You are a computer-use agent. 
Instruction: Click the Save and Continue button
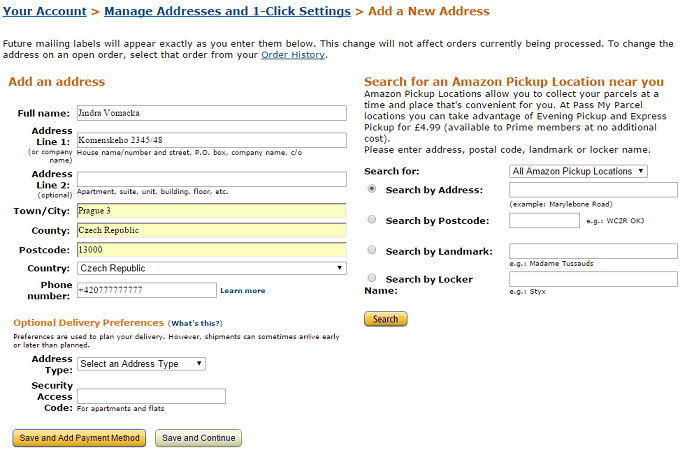click(x=198, y=438)
